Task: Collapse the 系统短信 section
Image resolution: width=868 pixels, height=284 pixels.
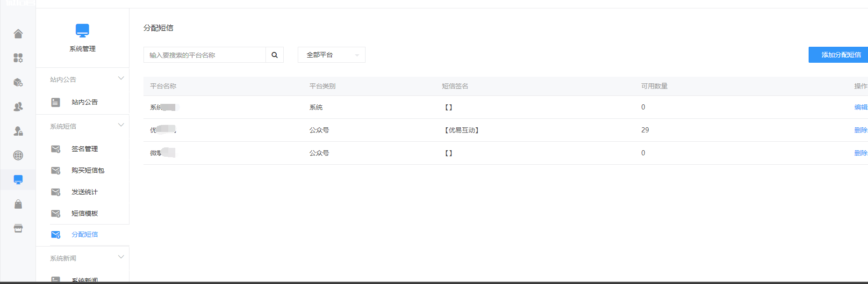Action: click(121, 125)
